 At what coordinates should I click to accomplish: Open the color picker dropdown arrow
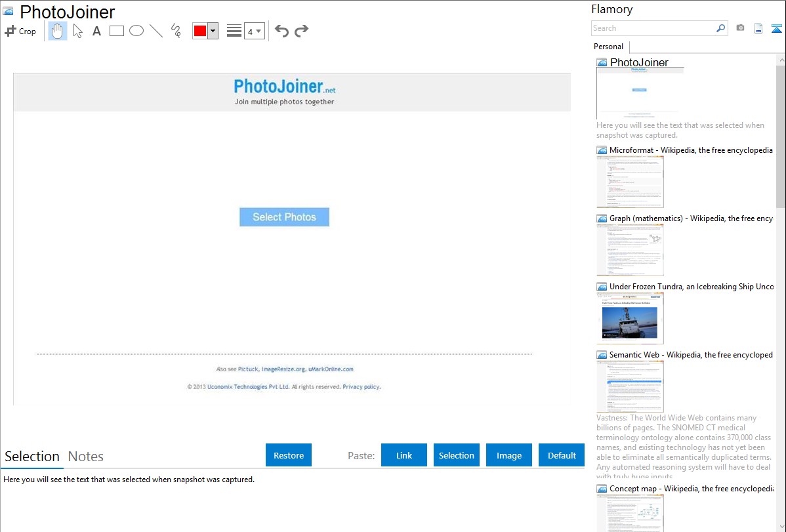[x=213, y=31]
